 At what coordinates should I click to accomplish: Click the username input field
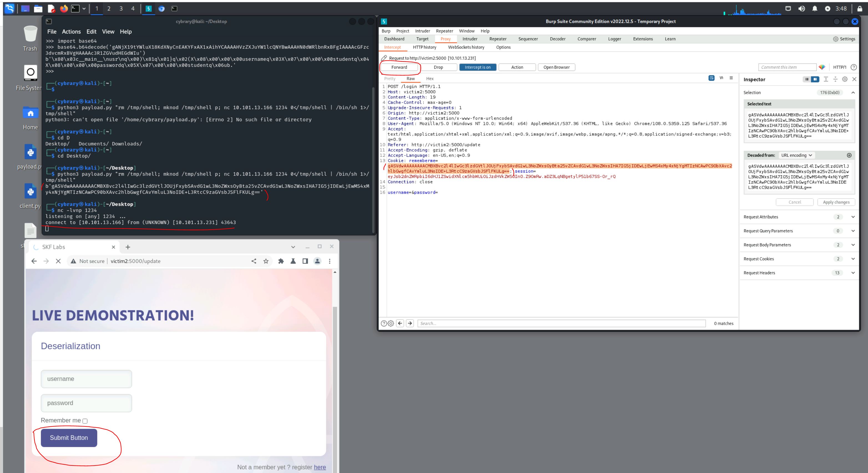86,379
